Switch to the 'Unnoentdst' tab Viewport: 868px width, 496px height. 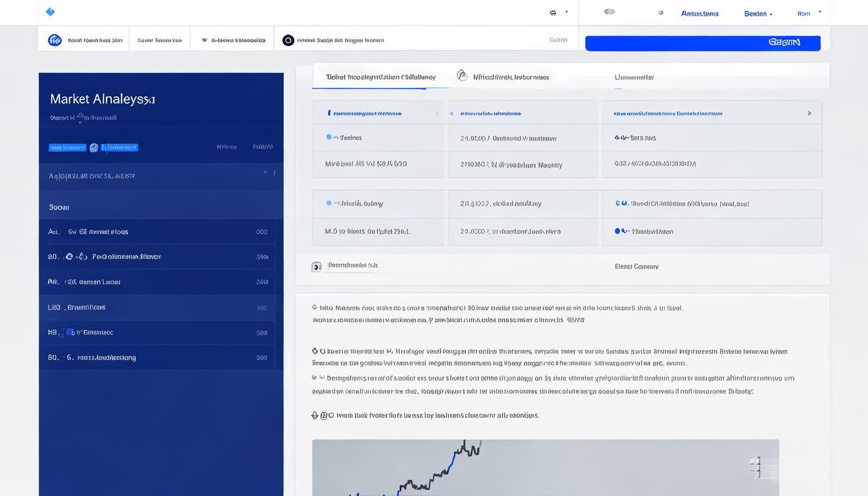(634, 77)
